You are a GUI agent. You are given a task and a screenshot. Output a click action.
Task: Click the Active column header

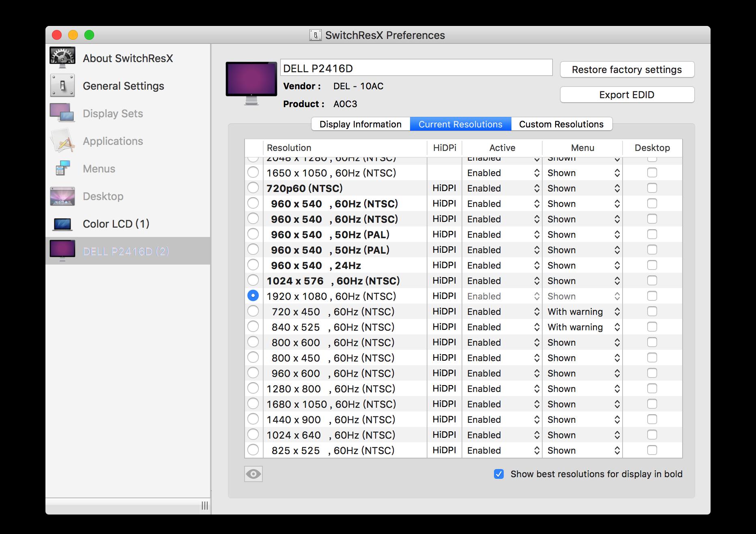[x=502, y=148]
